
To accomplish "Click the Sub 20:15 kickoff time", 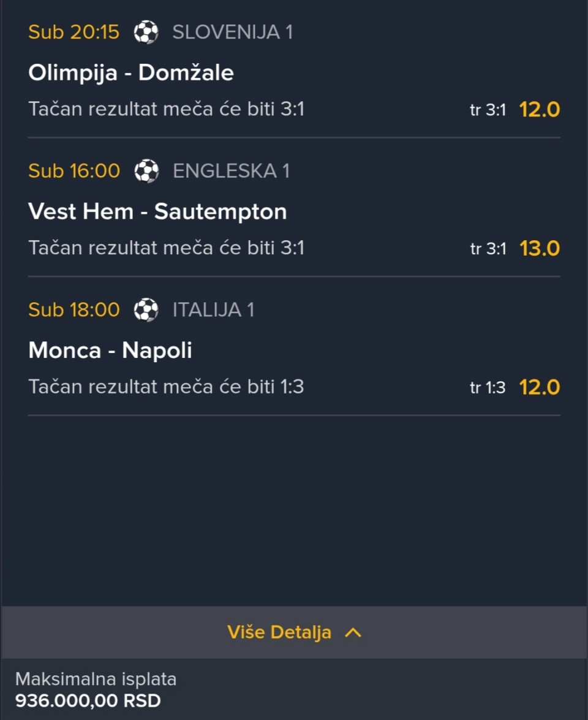I will pyautogui.click(x=74, y=32).
